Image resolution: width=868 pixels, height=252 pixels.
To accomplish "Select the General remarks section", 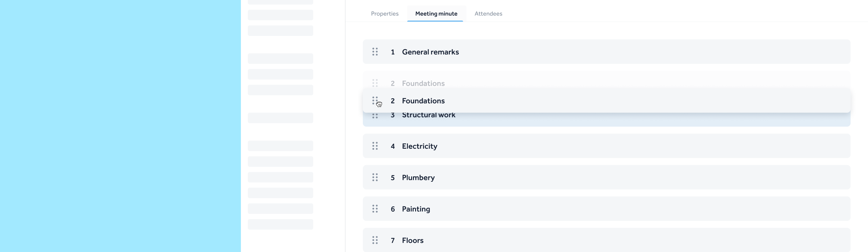I will 430,52.
